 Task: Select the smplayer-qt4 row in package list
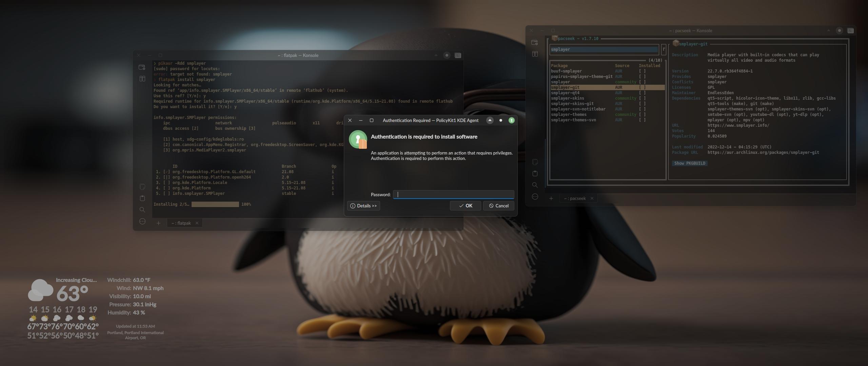coord(565,93)
